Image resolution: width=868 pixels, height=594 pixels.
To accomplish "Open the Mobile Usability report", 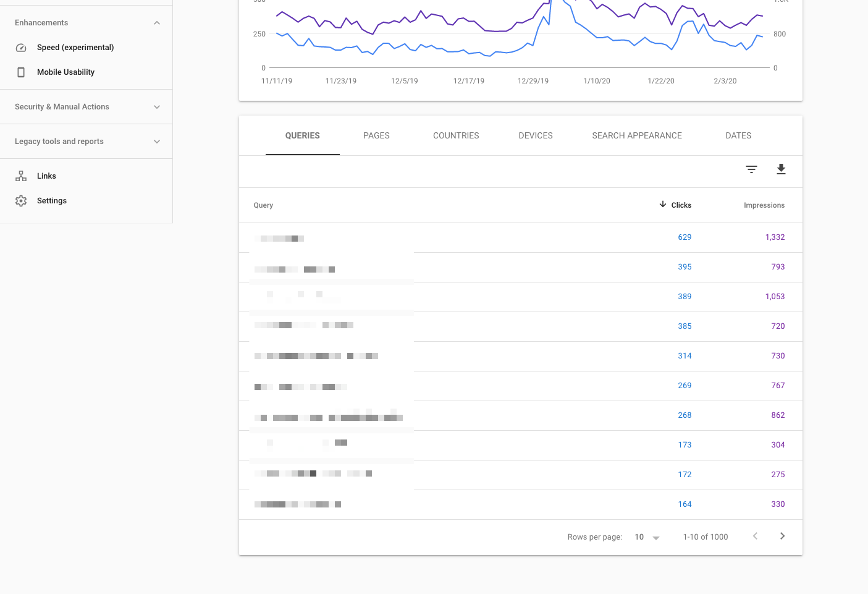I will click(65, 72).
